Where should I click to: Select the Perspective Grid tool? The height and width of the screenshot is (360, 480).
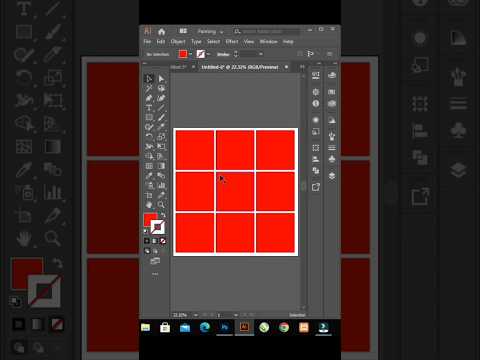(161, 156)
